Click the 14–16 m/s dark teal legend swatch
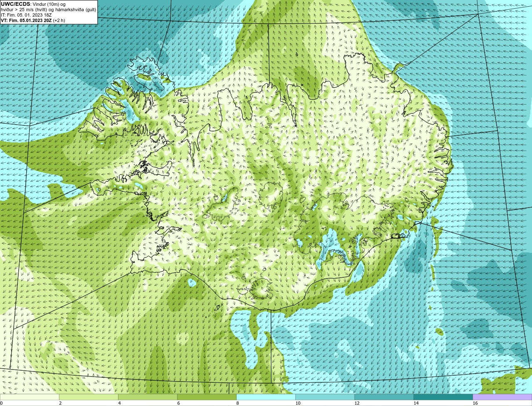The width and height of the screenshot is (532, 406). coord(443,397)
